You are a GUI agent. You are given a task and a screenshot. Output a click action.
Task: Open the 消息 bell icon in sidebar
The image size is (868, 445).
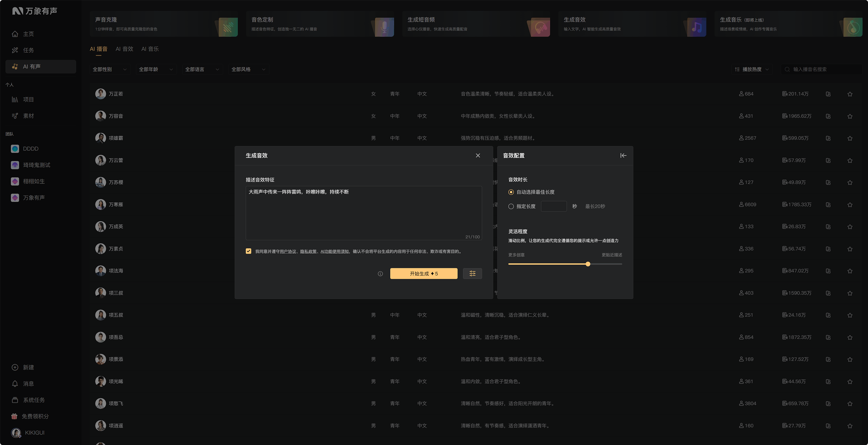click(15, 383)
